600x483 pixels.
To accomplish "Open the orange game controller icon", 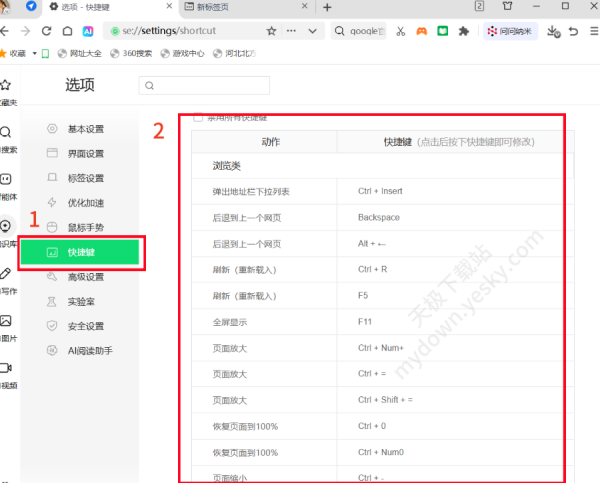I will pyautogui.click(x=421, y=31).
